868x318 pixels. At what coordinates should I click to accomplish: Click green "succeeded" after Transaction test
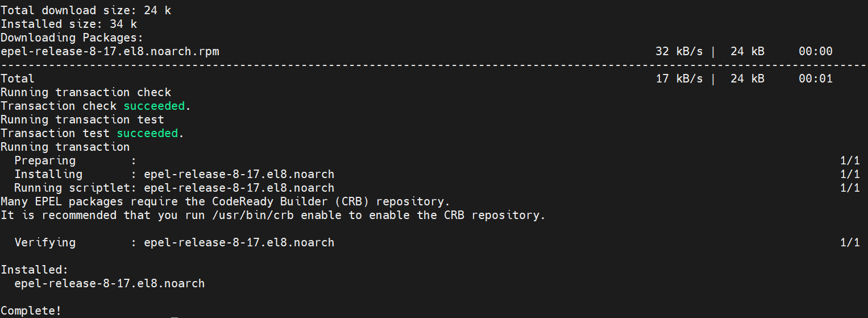(x=147, y=133)
